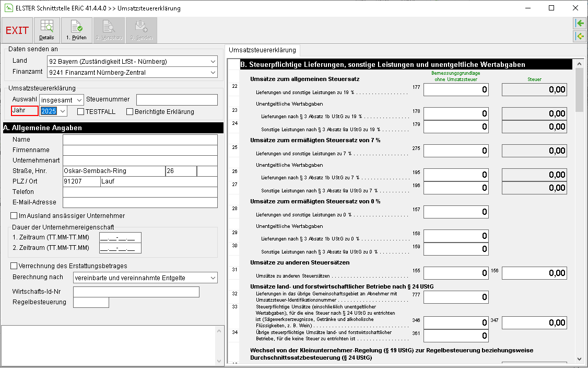Viewport: 588px width, 368px height.
Task: Expand the Berechnung nach combo box
Action: [x=145, y=278]
